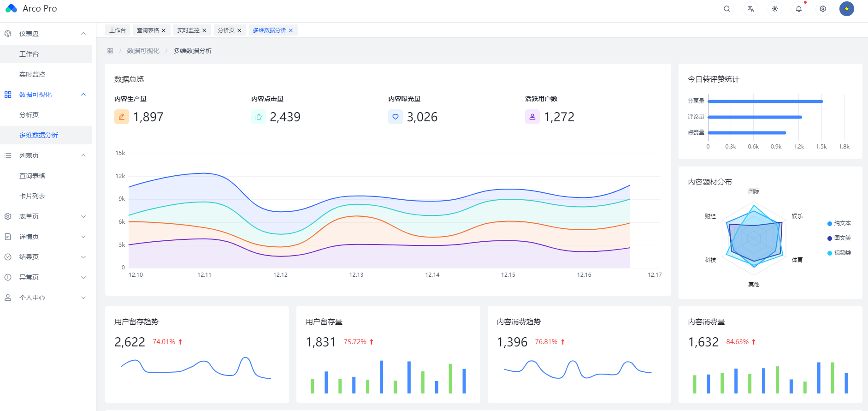
Task: Click the 点赞量 bar in statistics chart
Action: (x=747, y=133)
